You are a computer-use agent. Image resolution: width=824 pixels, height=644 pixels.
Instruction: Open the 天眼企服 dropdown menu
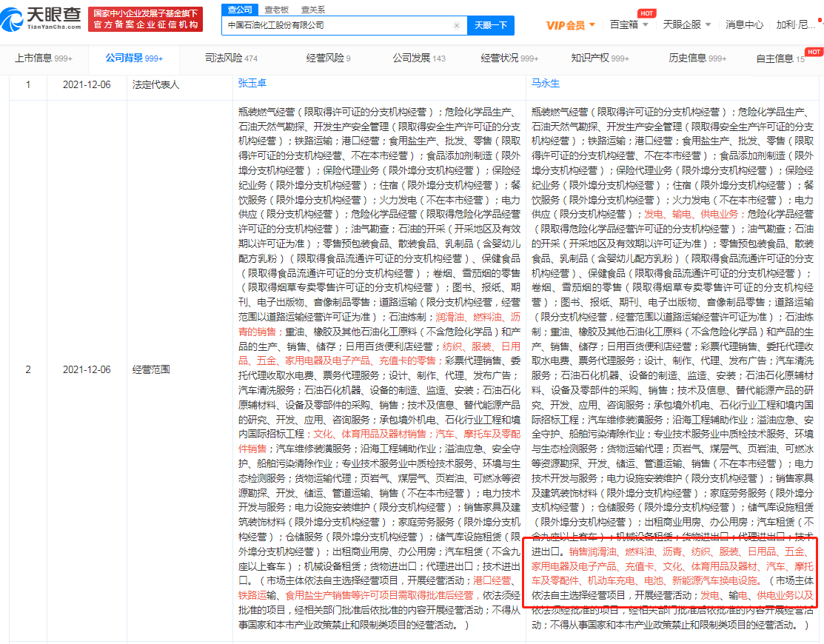[x=687, y=24]
